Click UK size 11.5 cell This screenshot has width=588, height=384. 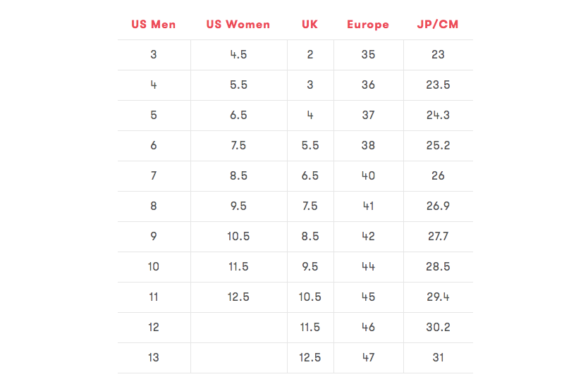310,328
